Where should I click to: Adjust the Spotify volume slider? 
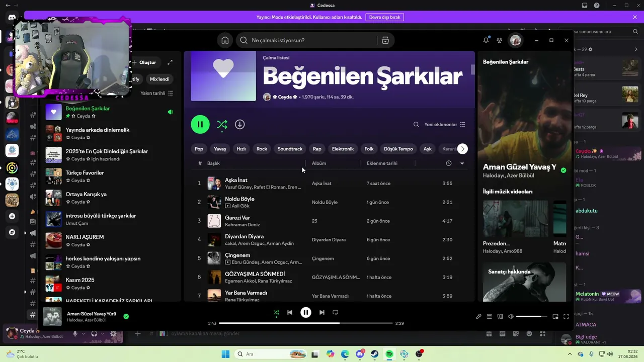tap(531, 316)
